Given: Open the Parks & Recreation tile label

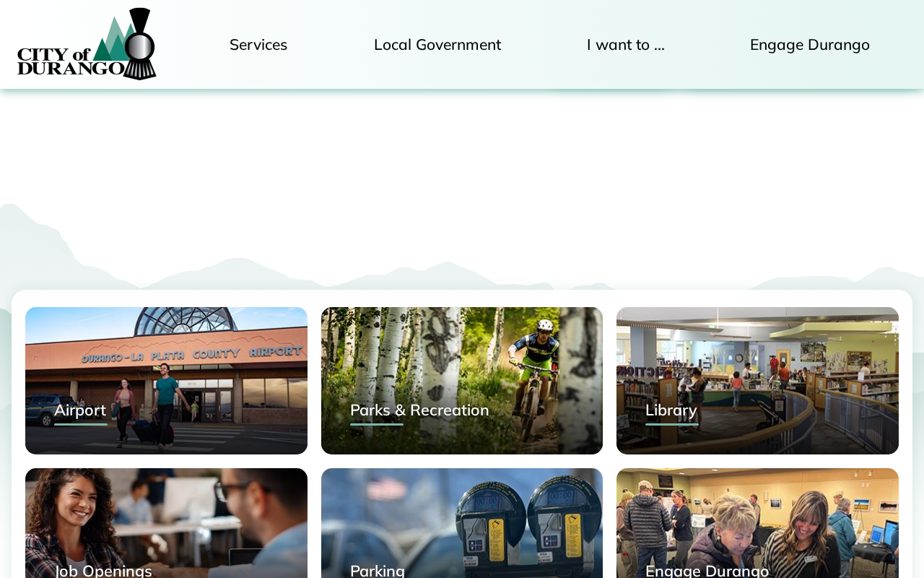Looking at the screenshot, I should (419, 410).
